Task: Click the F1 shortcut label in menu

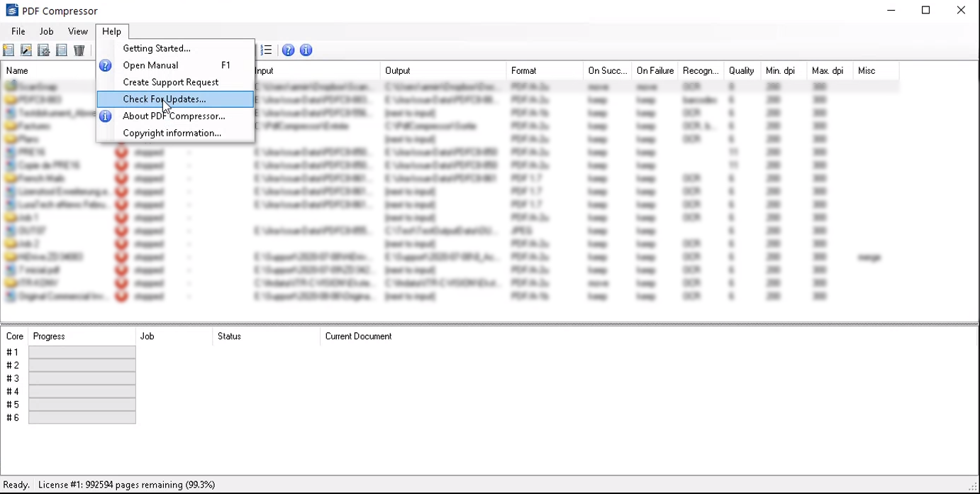Action: [226, 65]
